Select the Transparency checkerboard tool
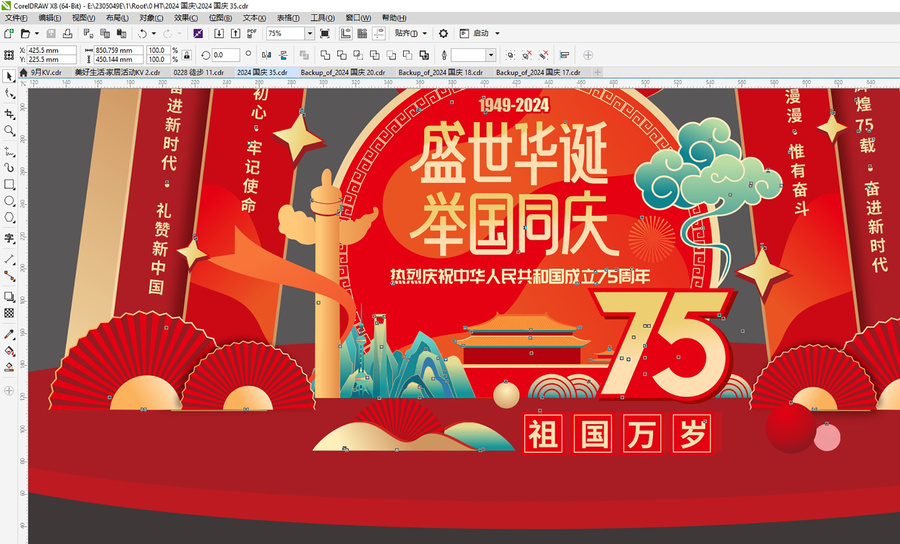 coord(9,313)
